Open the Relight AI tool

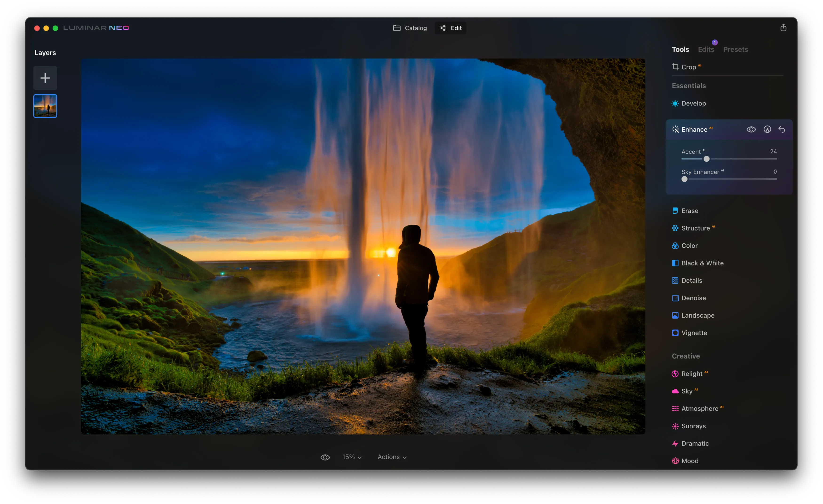[692, 374]
